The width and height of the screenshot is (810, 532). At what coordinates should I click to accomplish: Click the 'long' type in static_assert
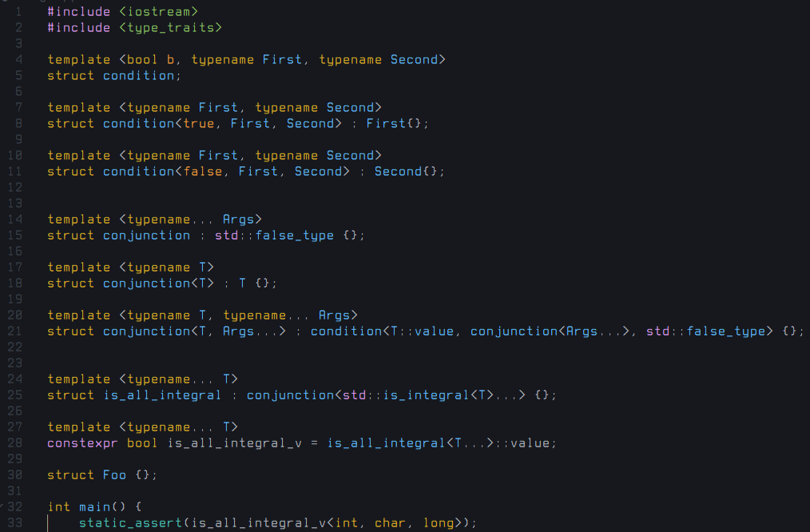pos(438,522)
